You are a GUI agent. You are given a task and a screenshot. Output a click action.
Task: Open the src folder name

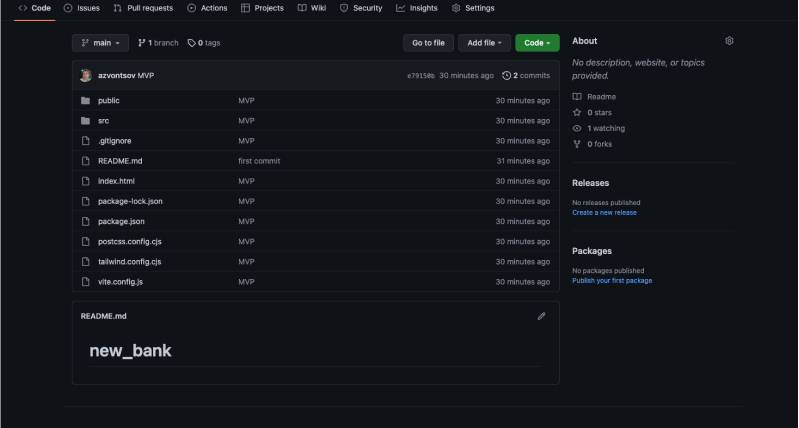(x=103, y=121)
